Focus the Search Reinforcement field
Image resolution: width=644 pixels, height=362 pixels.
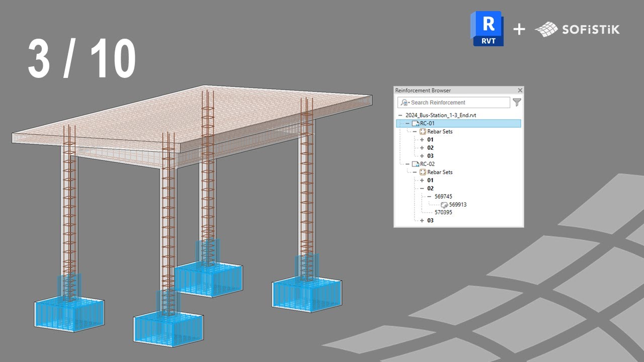click(x=454, y=103)
